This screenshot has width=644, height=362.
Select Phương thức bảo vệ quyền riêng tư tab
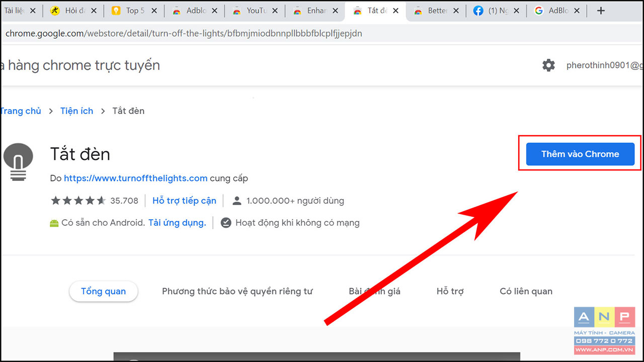tap(237, 291)
